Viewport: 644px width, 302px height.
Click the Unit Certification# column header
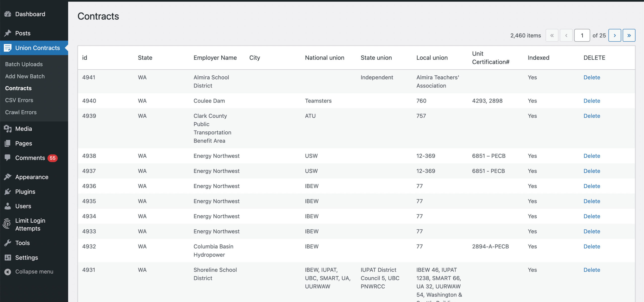point(491,58)
